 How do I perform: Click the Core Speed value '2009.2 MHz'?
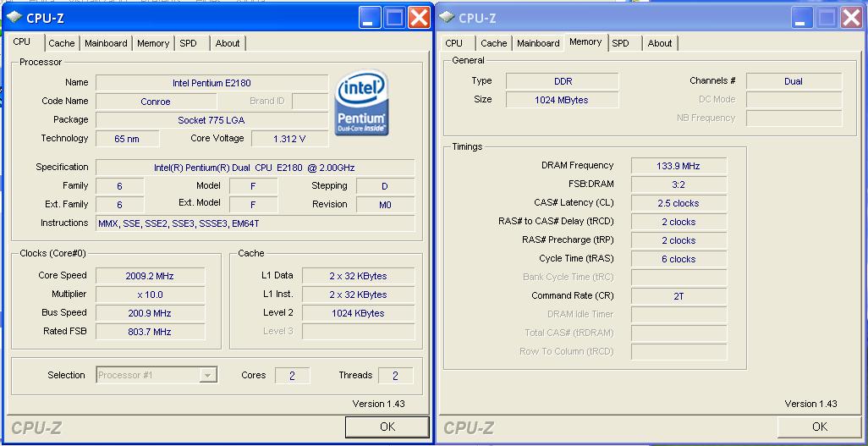click(150, 276)
